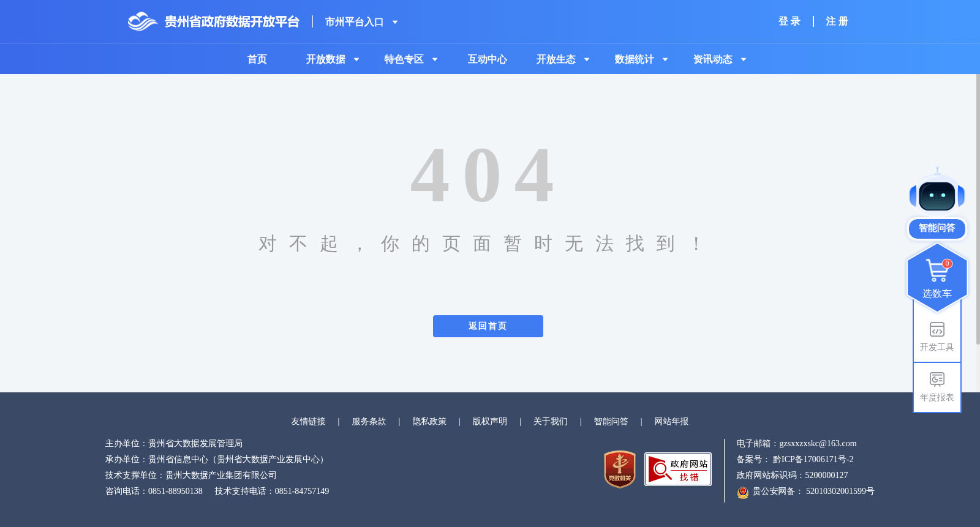Screen dimensions: 980x527
Task: Expand the 开放数据 menu arrow
Action: (356, 59)
